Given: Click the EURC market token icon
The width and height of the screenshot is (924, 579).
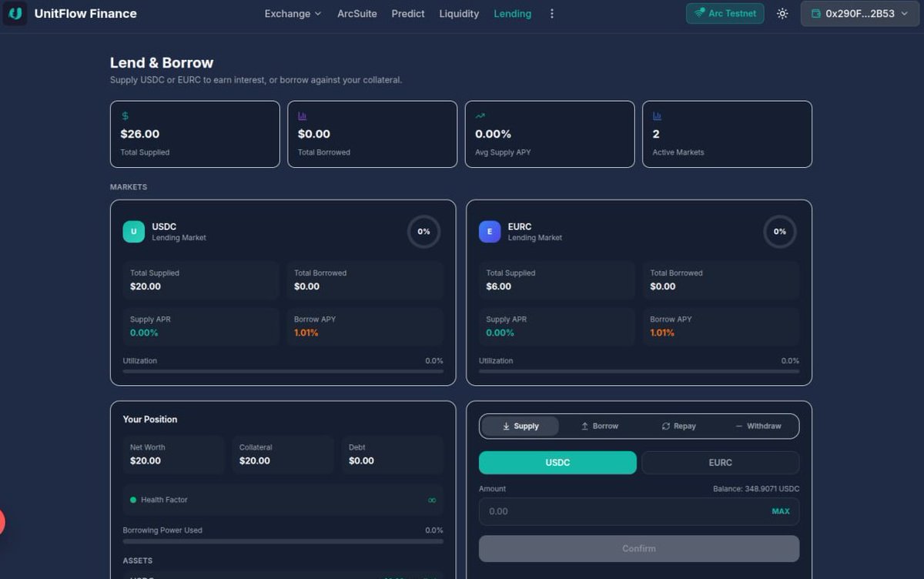Looking at the screenshot, I should (490, 232).
